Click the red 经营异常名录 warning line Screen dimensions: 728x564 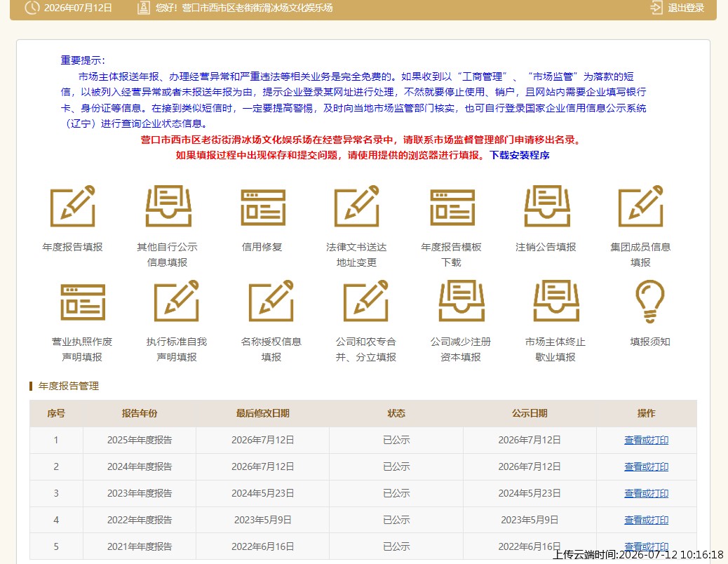tap(360, 140)
